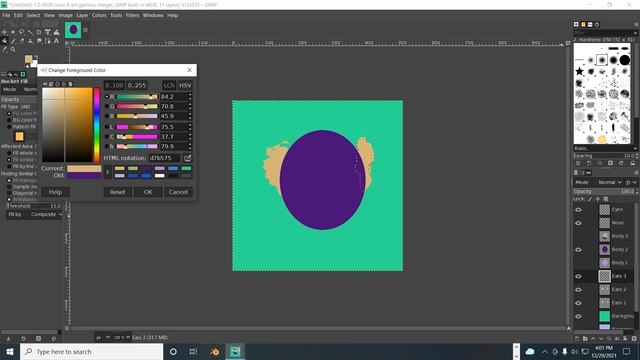Click the rainbow hue strip in dialog

point(97,125)
